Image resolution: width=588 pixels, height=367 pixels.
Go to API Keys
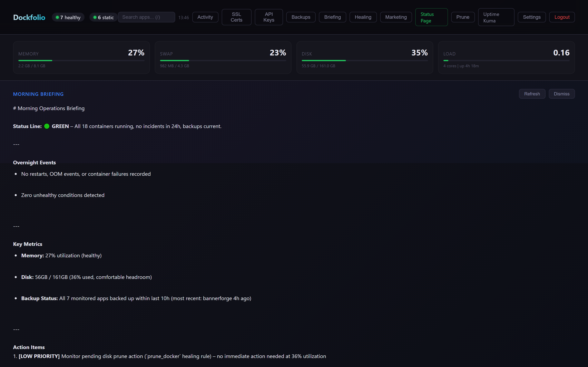(269, 17)
